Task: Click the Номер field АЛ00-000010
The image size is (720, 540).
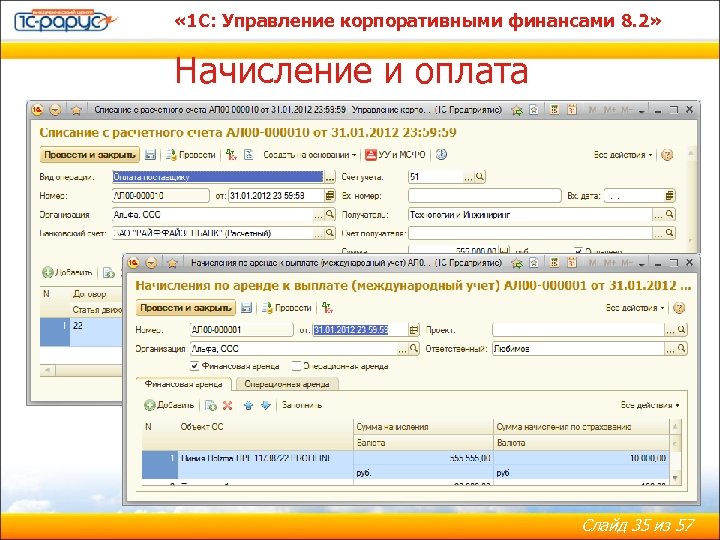Action: (161, 196)
